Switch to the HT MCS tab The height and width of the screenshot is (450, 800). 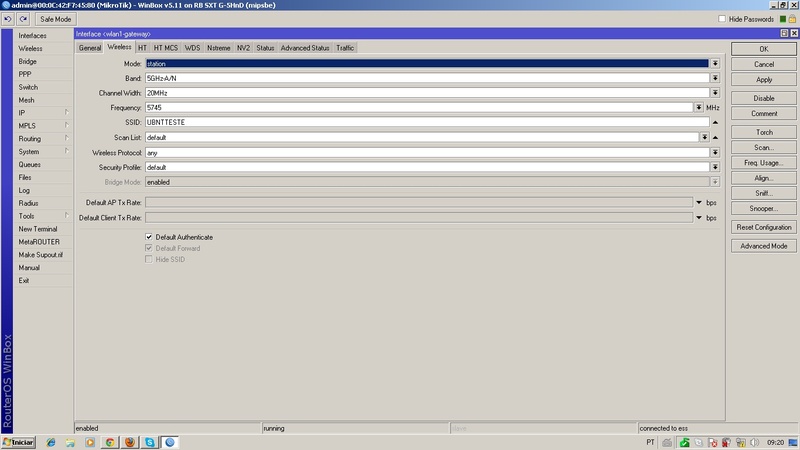(x=166, y=47)
